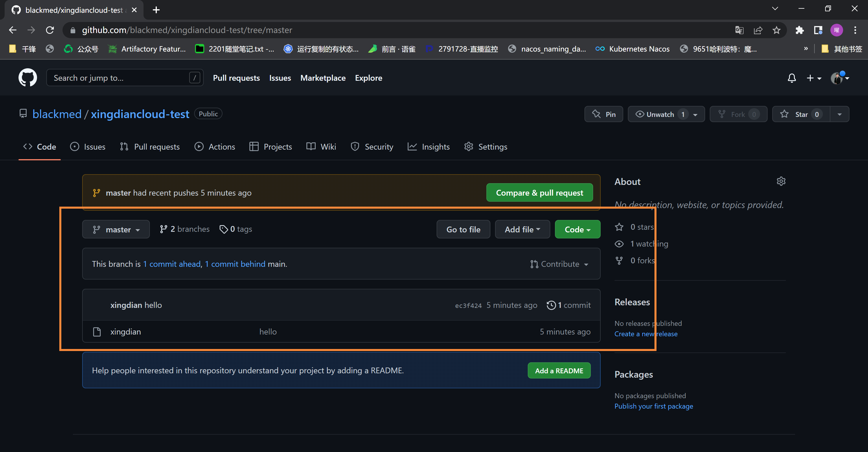The width and height of the screenshot is (868, 452).
Task: Open Explore in top navigation
Action: click(368, 78)
